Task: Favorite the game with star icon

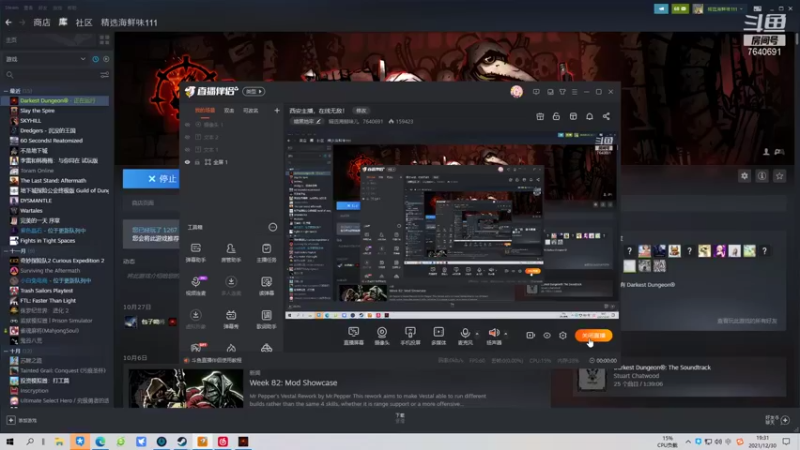Action: [779, 176]
